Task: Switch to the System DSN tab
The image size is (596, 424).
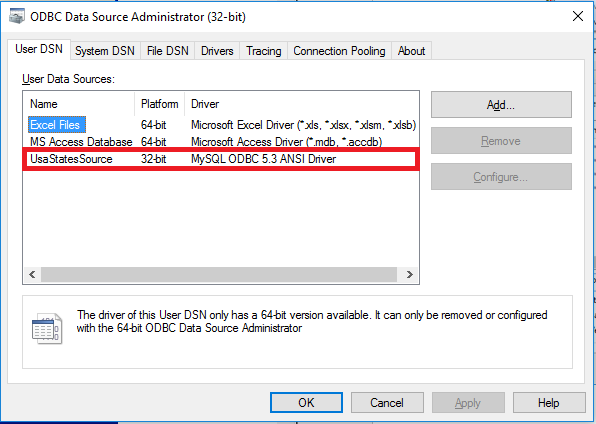Action: [105, 51]
